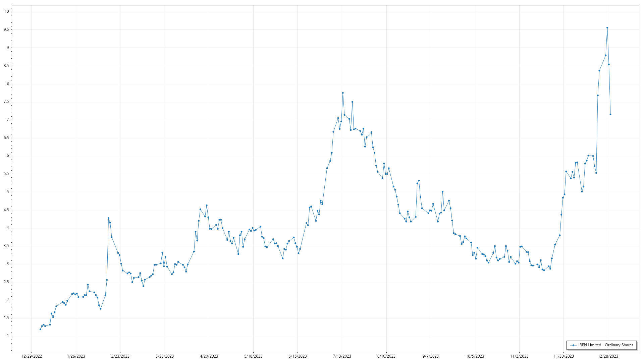
Task: Click the 7/13/2023 x-axis date label
Action: coord(342,356)
